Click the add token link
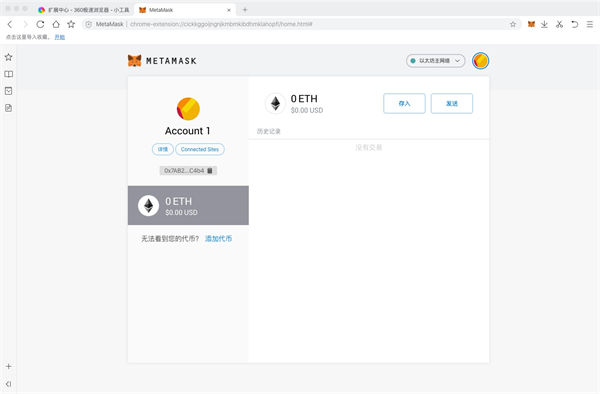The width and height of the screenshot is (600, 394). pos(218,238)
